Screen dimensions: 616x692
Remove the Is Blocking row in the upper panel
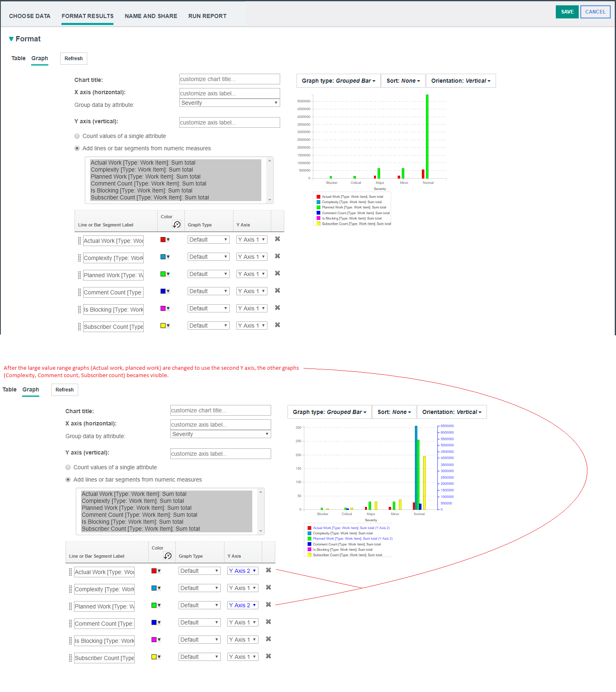click(277, 308)
